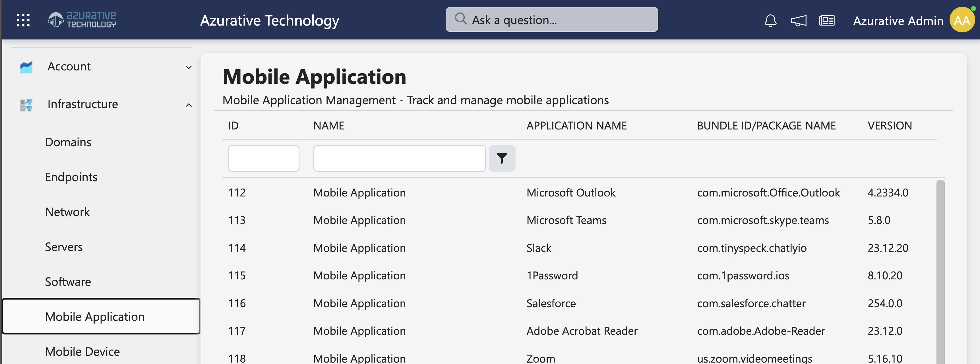This screenshot has height=364, width=980.
Task: Open notifications via the bell icon
Action: (x=770, y=20)
